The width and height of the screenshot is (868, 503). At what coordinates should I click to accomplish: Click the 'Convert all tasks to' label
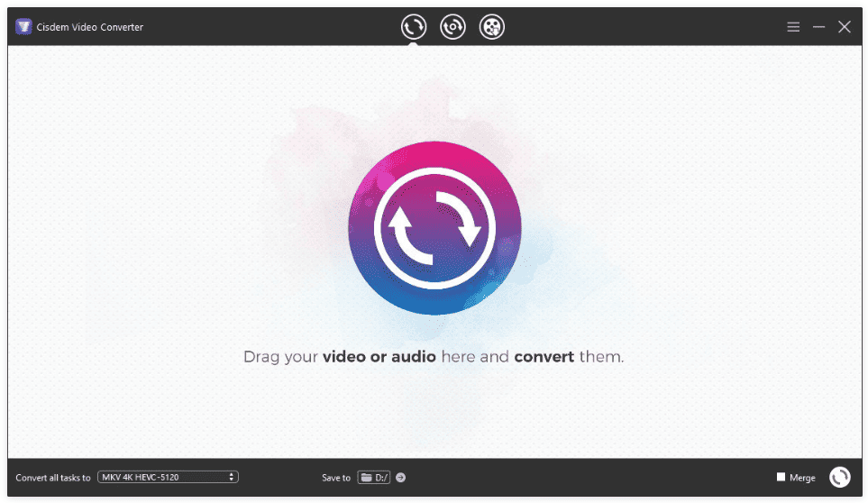click(53, 478)
